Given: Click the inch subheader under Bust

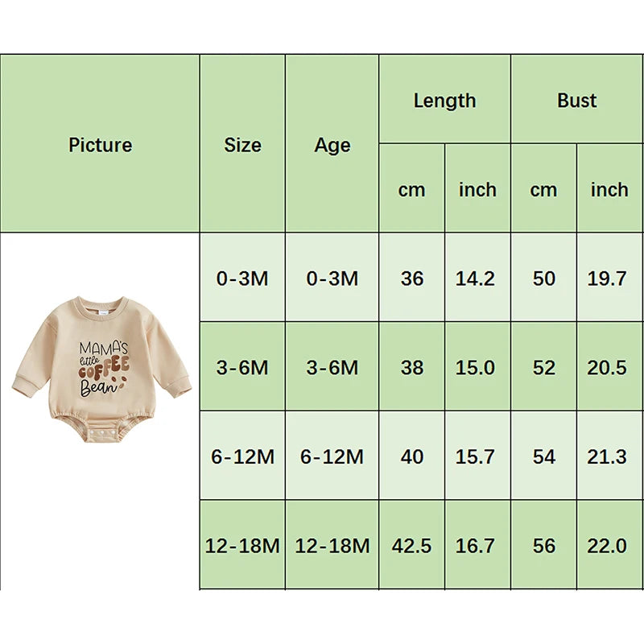Looking at the screenshot, I should click(609, 190).
